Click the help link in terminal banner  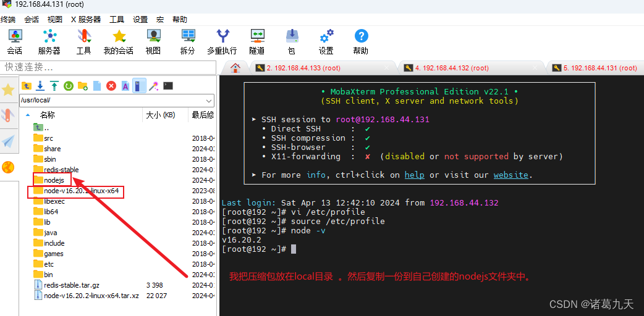coord(415,175)
